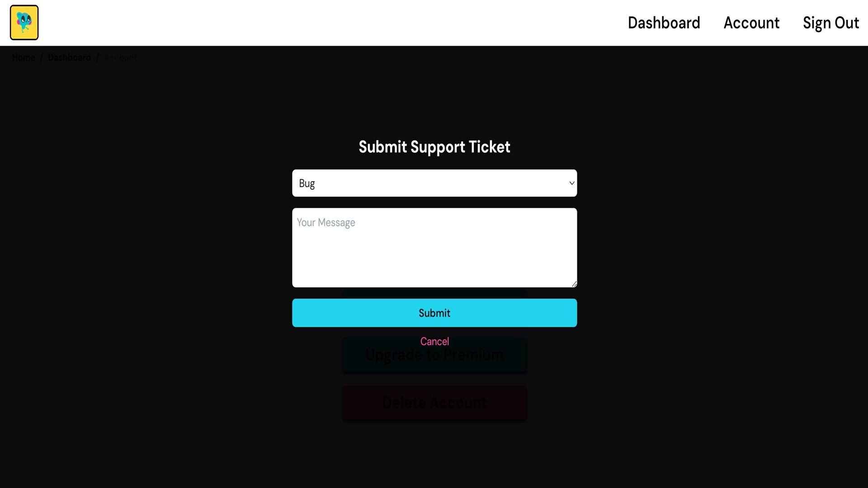Click the Upgrade Premium button

click(434, 353)
